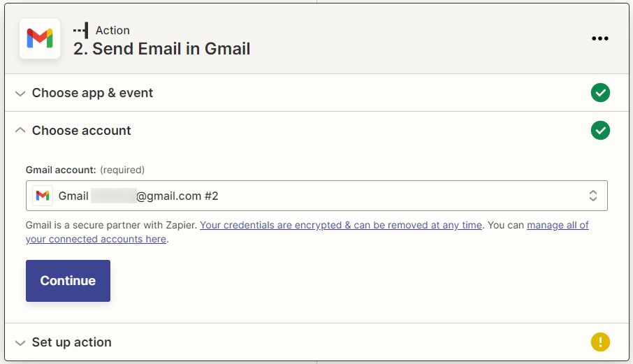633x364 pixels.
Task: Select the Choose account section heading
Action: 81,131
